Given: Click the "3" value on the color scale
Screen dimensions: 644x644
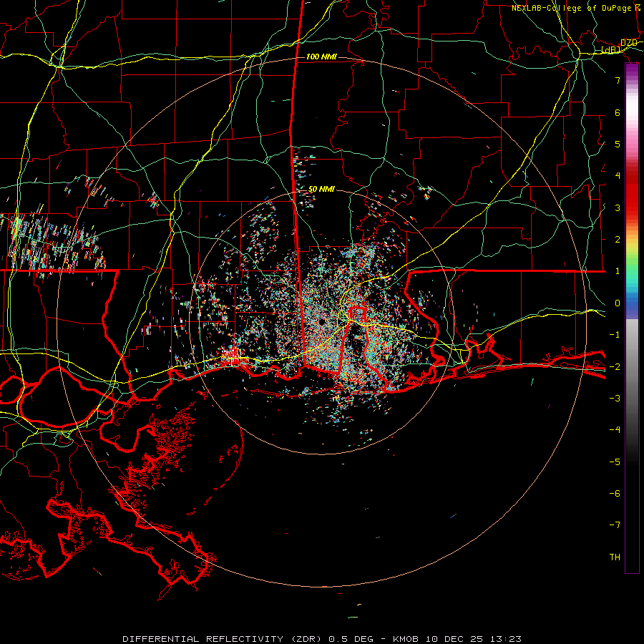Looking at the screenshot, I should (x=618, y=208).
